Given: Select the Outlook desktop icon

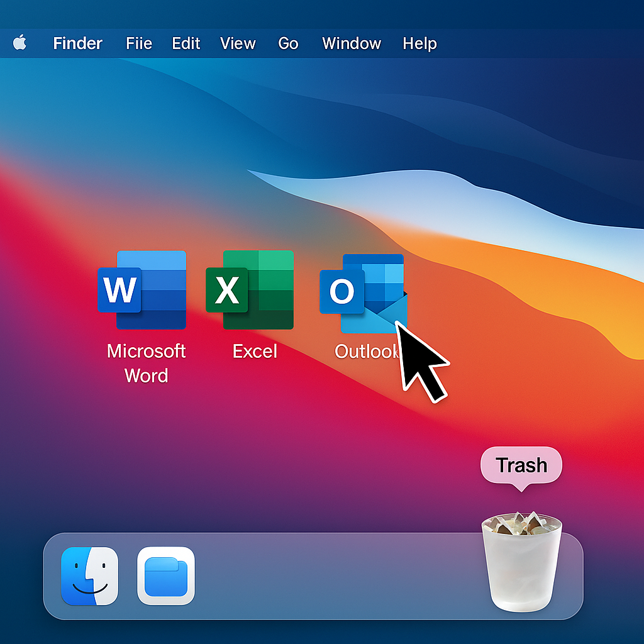Looking at the screenshot, I should coord(364,293).
